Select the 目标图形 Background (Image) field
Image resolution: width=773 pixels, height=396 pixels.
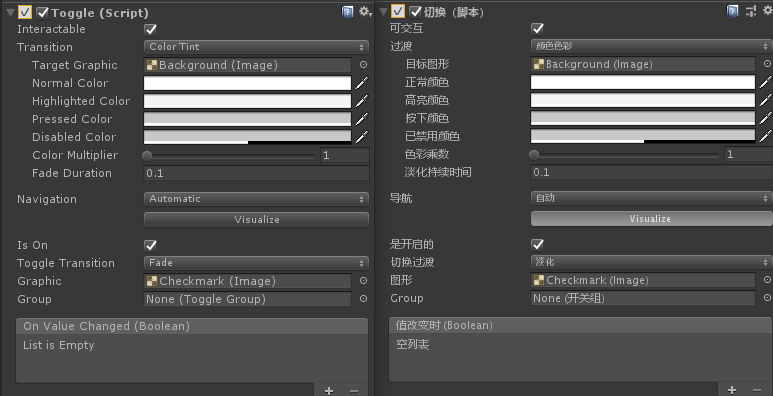click(x=643, y=64)
